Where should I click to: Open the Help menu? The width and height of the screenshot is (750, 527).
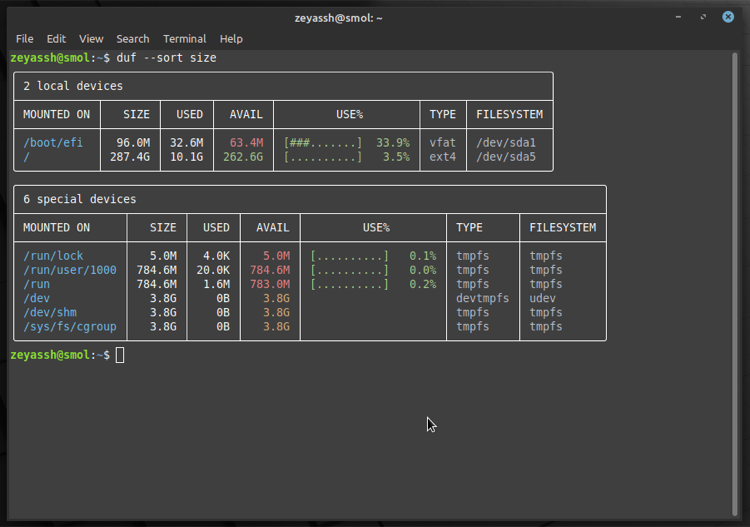coord(231,39)
